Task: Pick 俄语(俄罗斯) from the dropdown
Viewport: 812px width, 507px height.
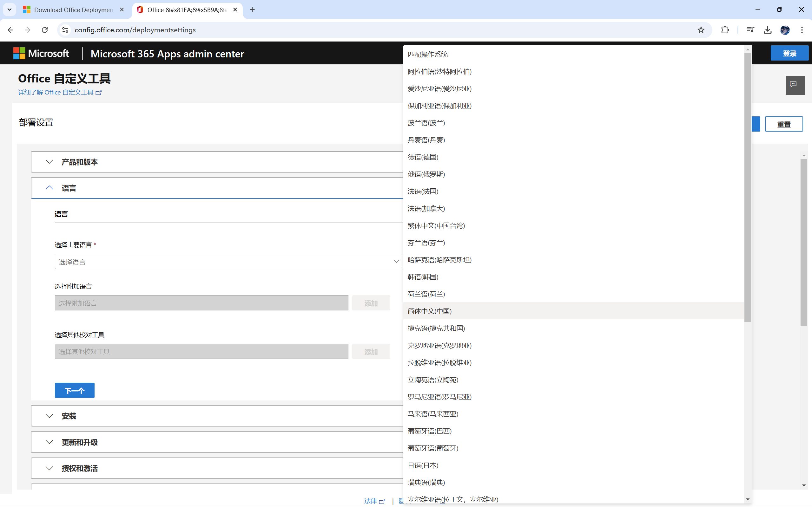Action: [x=573, y=174]
